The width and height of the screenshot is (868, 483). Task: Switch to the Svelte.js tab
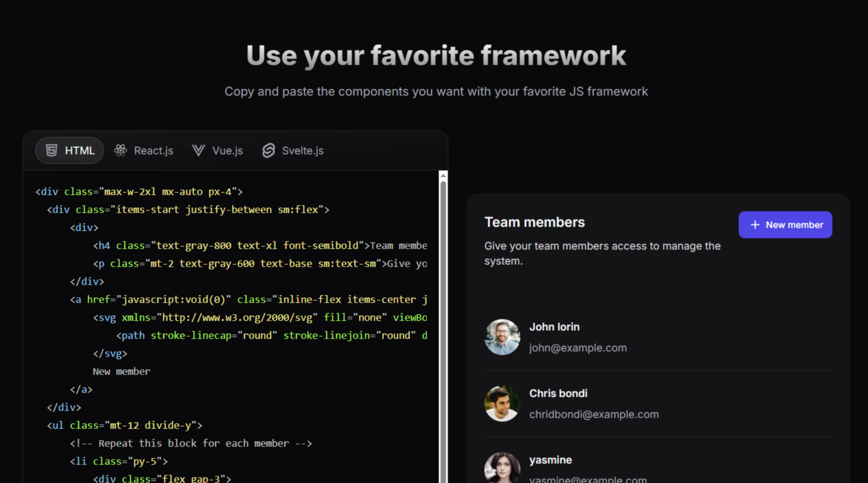pyautogui.click(x=292, y=150)
